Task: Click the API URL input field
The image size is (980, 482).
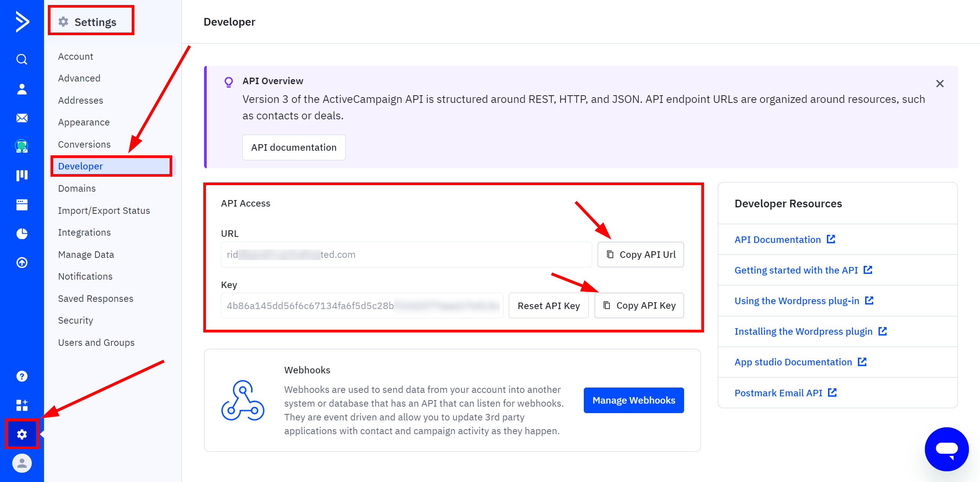Action: tap(406, 254)
